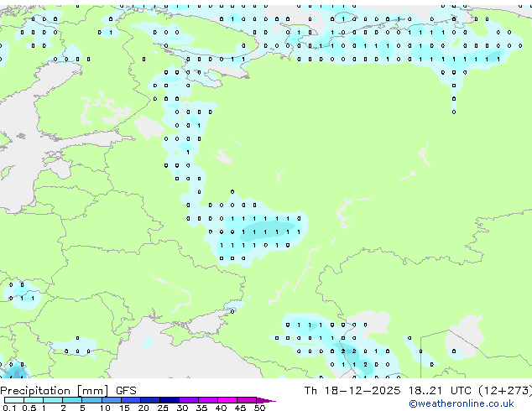Click the '(12+273)' forecast offset text
The image size is (532, 411).
[x=505, y=391]
